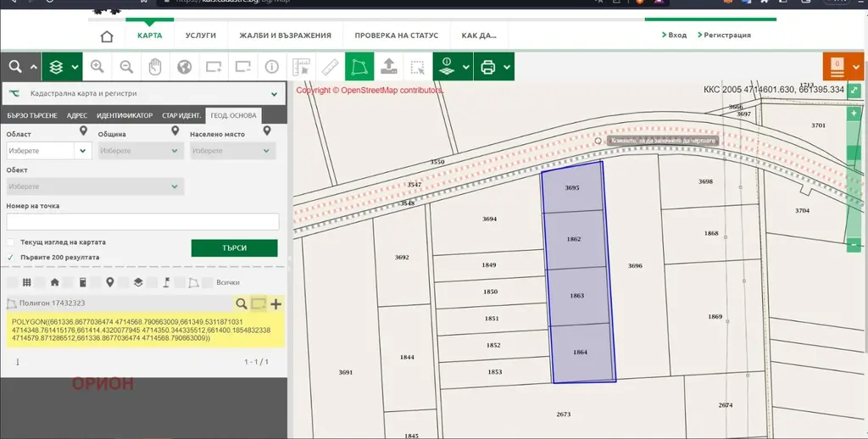Expand 'Кадастрална карта и регистри' dropdown

point(274,94)
